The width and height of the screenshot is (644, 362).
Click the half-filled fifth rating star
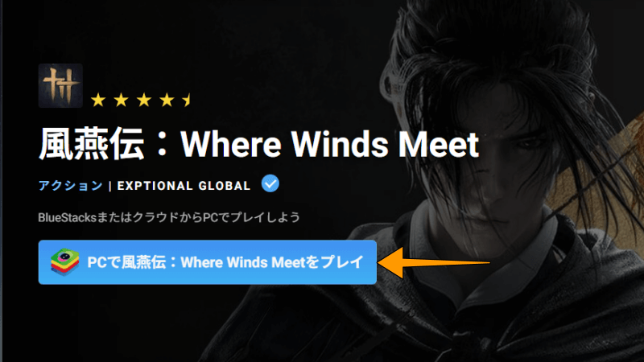point(187,100)
